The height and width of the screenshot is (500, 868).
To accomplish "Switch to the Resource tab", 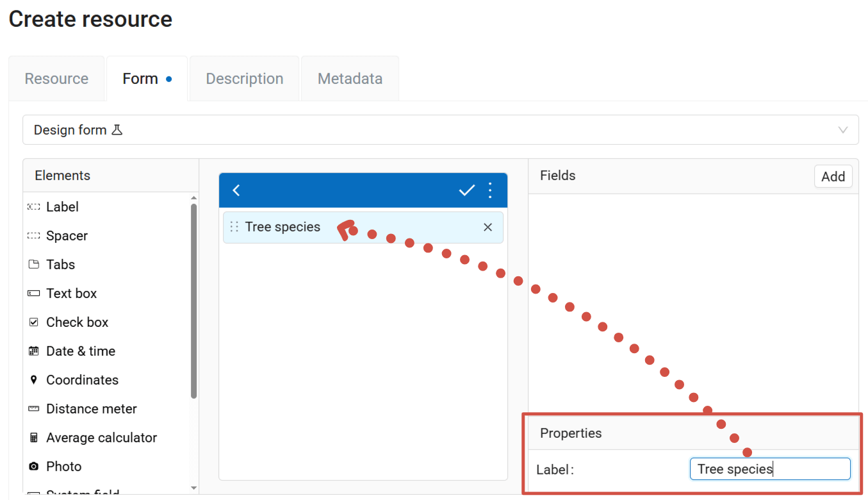I will 56,79.
